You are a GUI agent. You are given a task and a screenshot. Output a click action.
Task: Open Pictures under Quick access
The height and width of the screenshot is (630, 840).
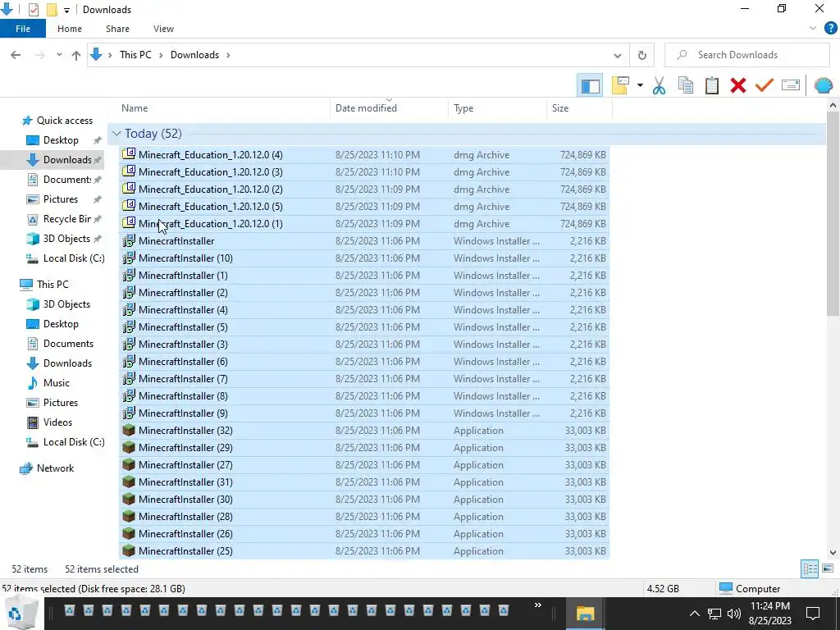point(61,199)
